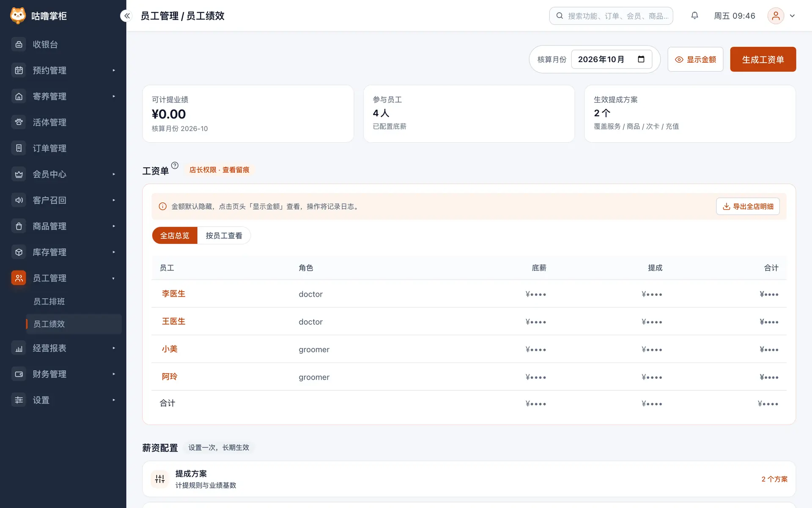Select the 员工绩效 submenu item
812x508 pixels.
point(74,324)
